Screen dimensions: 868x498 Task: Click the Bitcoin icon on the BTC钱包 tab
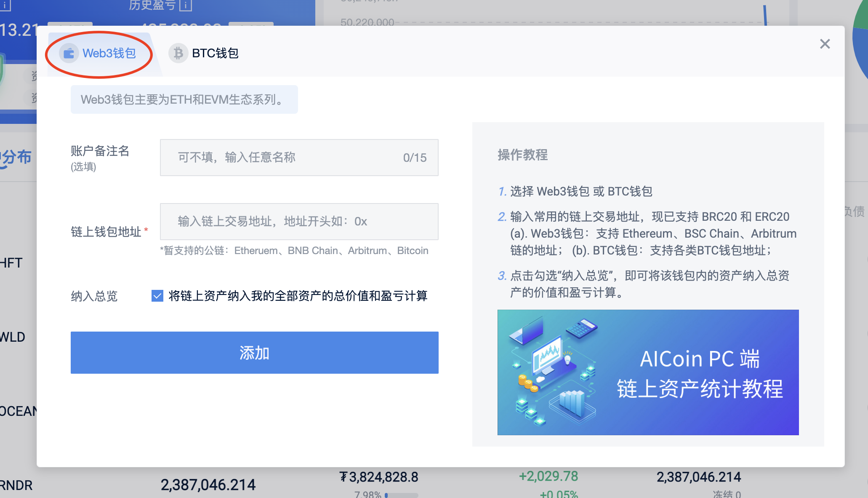[178, 54]
